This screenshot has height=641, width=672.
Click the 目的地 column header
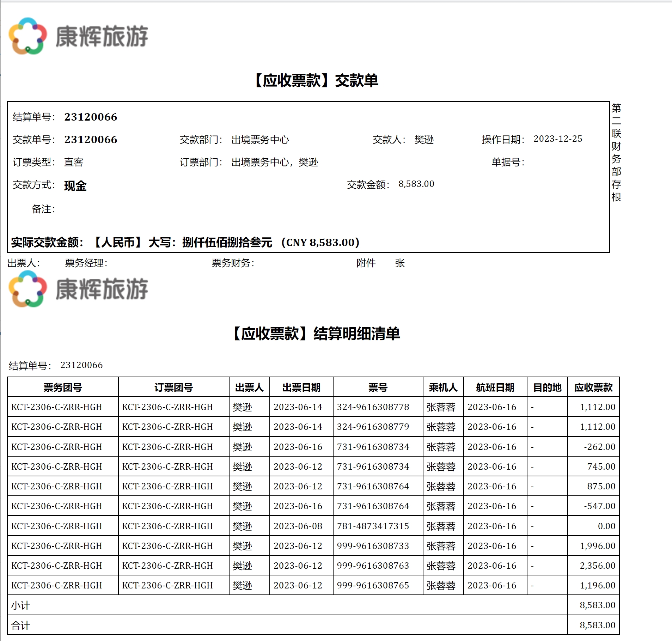tap(547, 387)
